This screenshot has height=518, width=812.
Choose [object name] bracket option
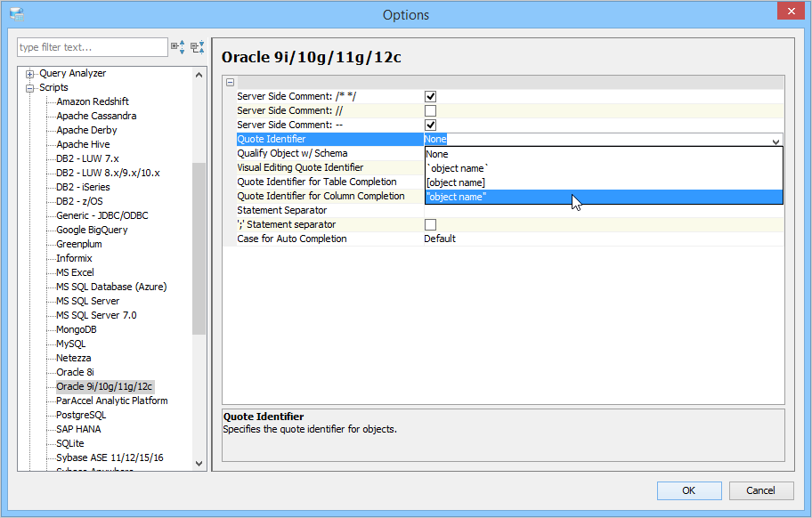click(455, 182)
